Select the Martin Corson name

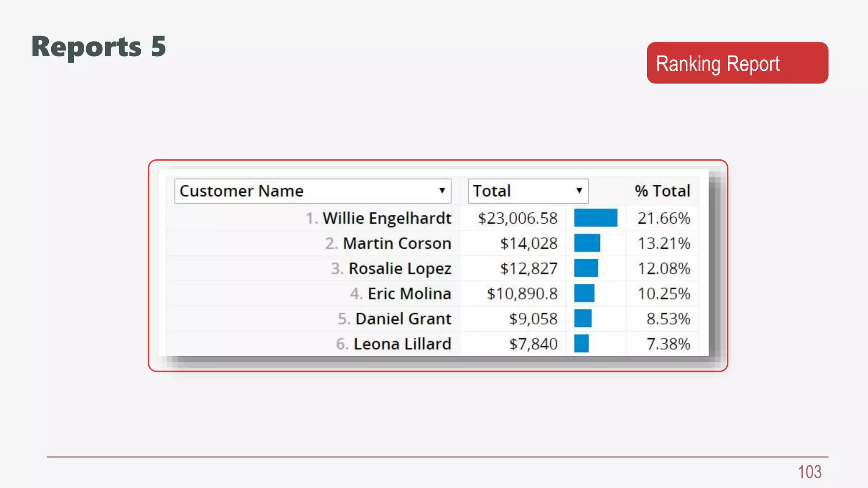tap(397, 244)
